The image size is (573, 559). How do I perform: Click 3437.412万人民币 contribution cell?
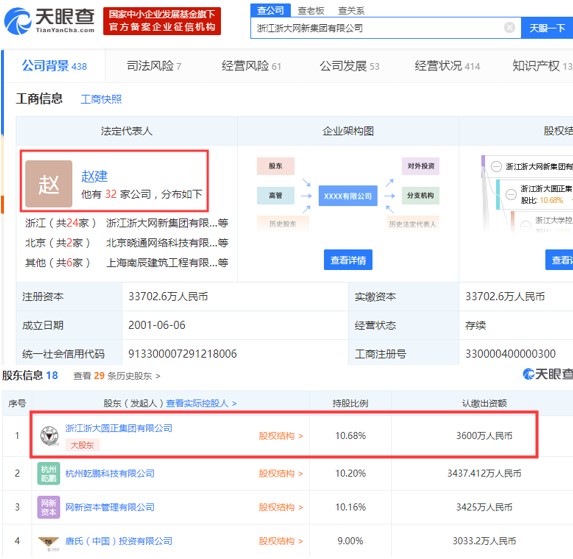pos(484,474)
